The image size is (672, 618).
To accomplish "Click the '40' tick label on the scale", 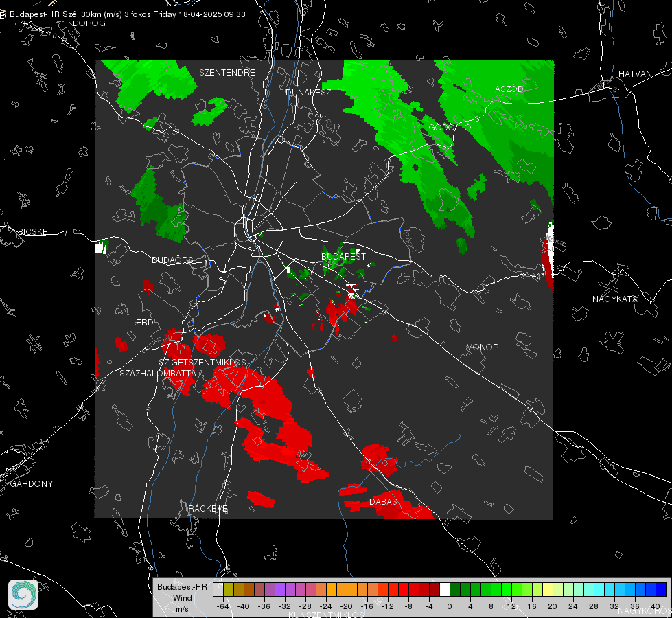I will tap(656, 606).
